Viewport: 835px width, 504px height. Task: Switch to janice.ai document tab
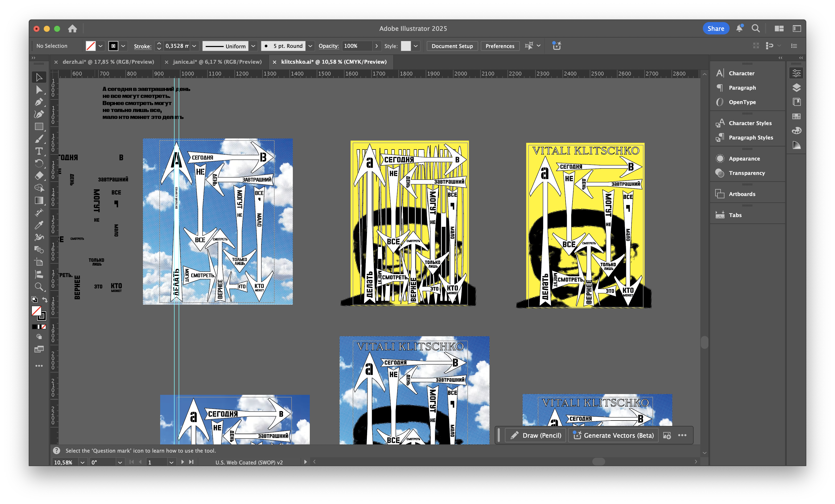click(217, 62)
